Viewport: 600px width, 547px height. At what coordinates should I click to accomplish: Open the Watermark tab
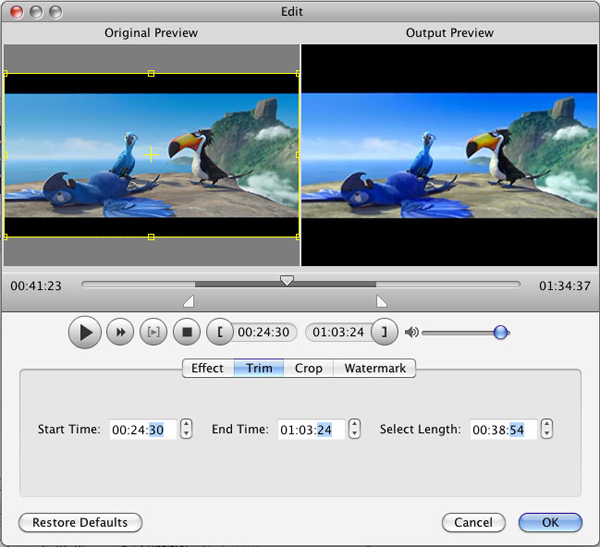coord(375,368)
